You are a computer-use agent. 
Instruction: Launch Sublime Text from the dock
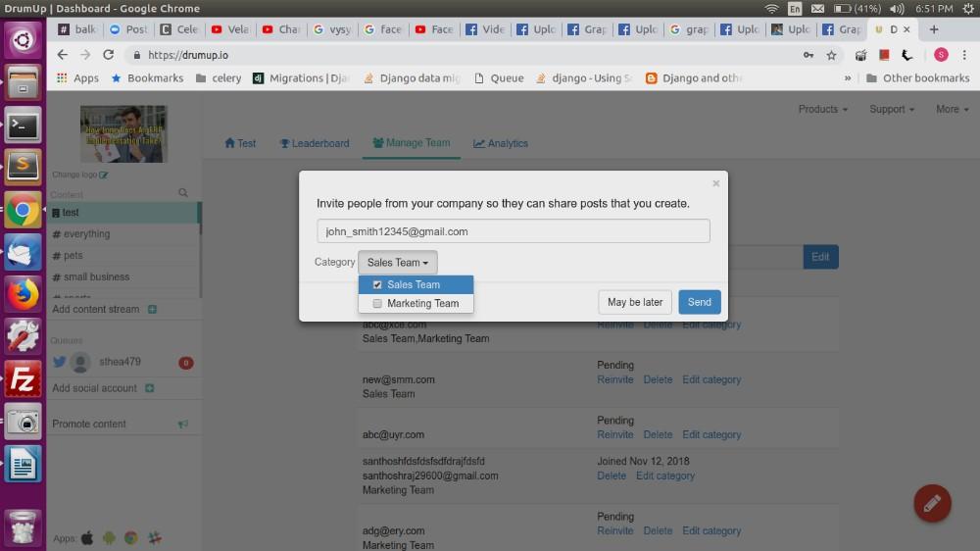pos(23,167)
